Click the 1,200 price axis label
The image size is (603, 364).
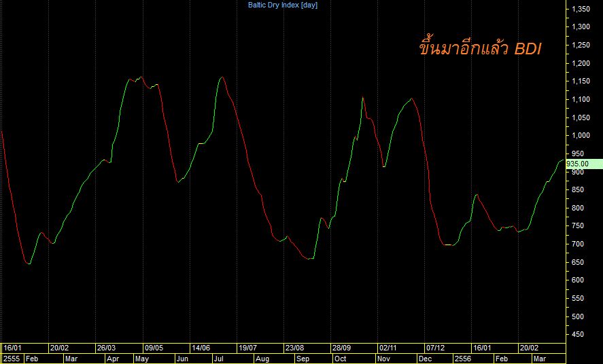click(x=581, y=63)
